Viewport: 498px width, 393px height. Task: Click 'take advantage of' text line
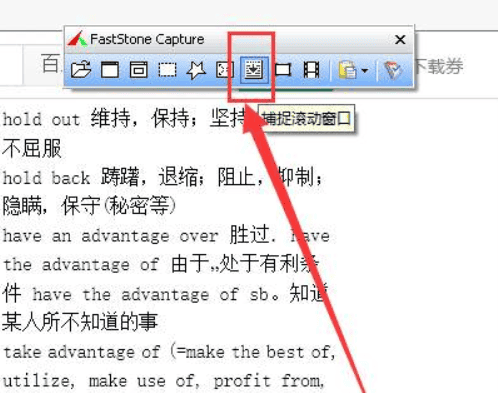tap(82, 352)
